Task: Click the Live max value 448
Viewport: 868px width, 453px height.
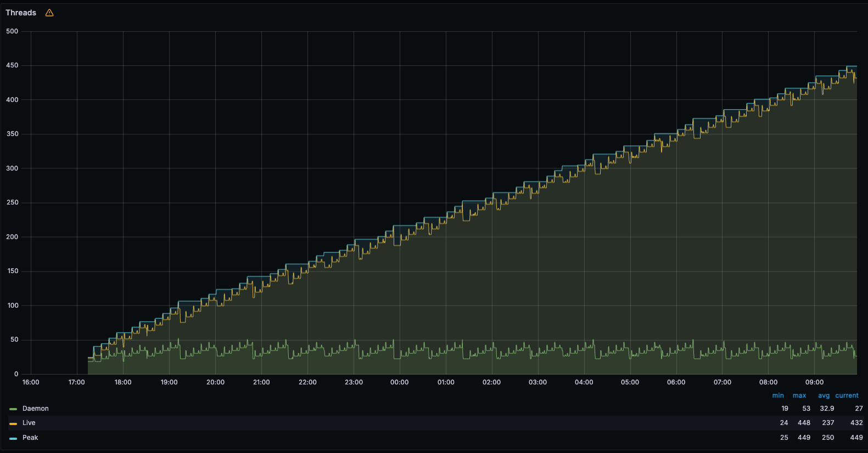Action: (x=804, y=423)
